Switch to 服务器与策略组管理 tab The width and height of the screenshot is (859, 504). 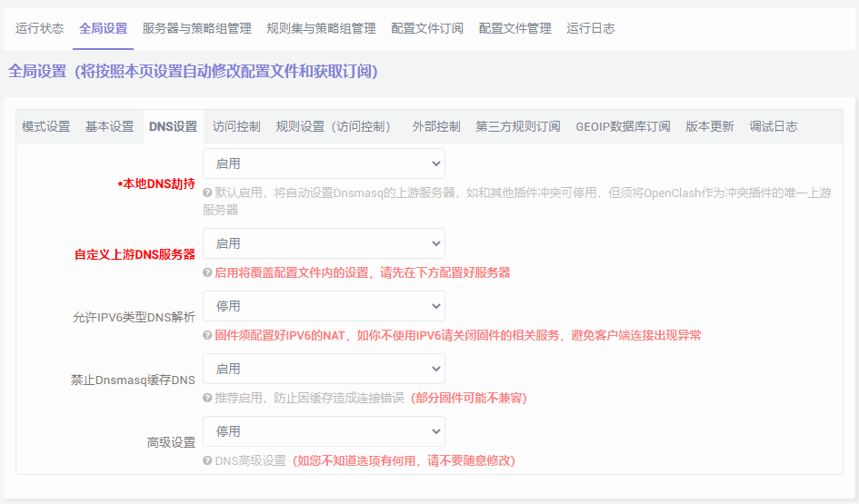coord(196,28)
